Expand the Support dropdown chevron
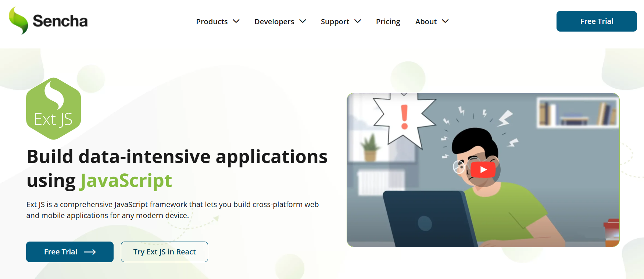The image size is (644, 279). click(x=358, y=21)
